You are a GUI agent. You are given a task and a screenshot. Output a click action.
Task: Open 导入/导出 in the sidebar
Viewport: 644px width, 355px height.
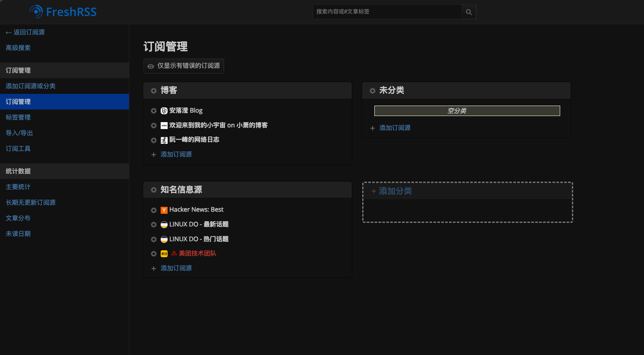[20, 133]
